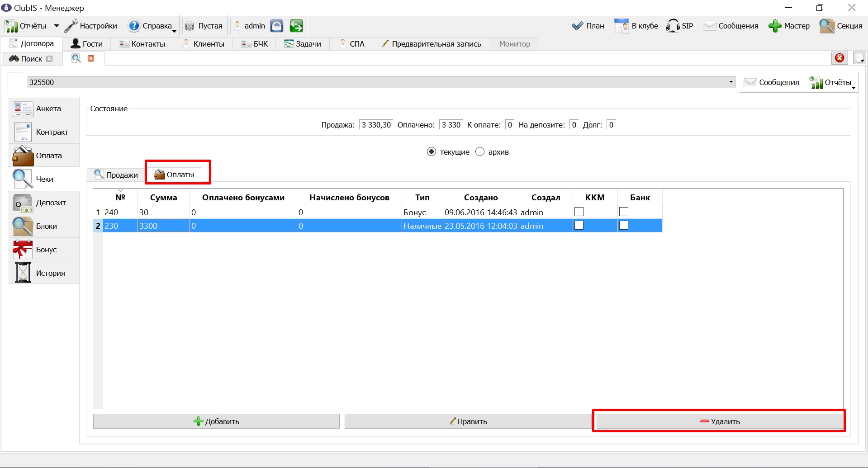This screenshot has height=468, width=868.
Task: Switch to Продажи inner tab
Action: [116, 175]
